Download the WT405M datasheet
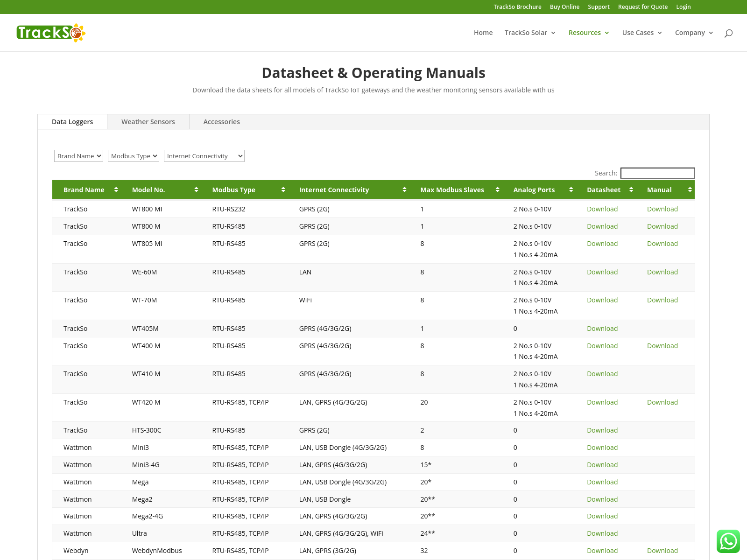Screen dimensions: 747x560 pyautogui.click(x=602, y=329)
